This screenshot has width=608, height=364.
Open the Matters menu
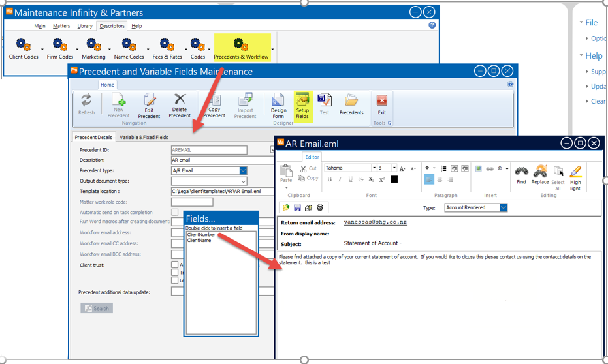pyautogui.click(x=61, y=26)
